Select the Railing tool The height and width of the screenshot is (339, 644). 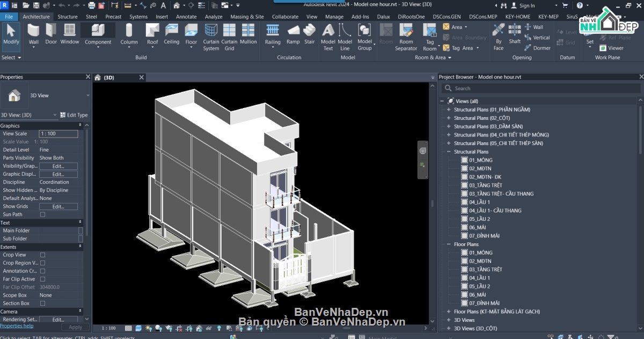(x=273, y=35)
